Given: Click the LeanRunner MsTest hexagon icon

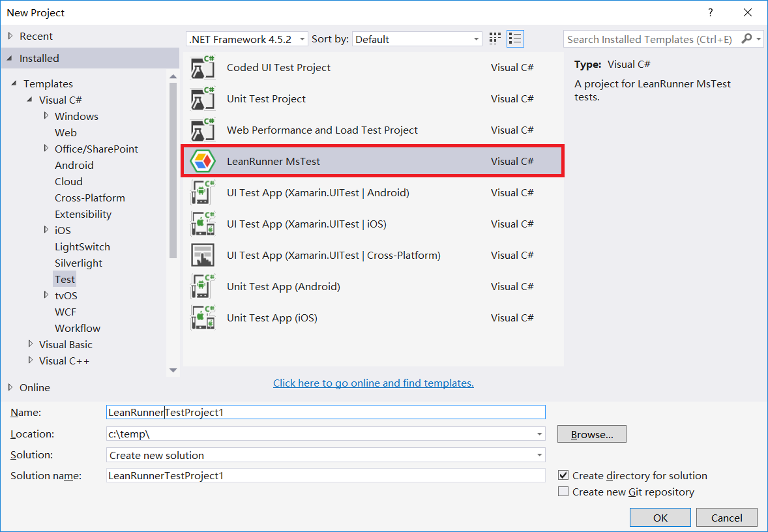Looking at the screenshot, I should coord(202,161).
